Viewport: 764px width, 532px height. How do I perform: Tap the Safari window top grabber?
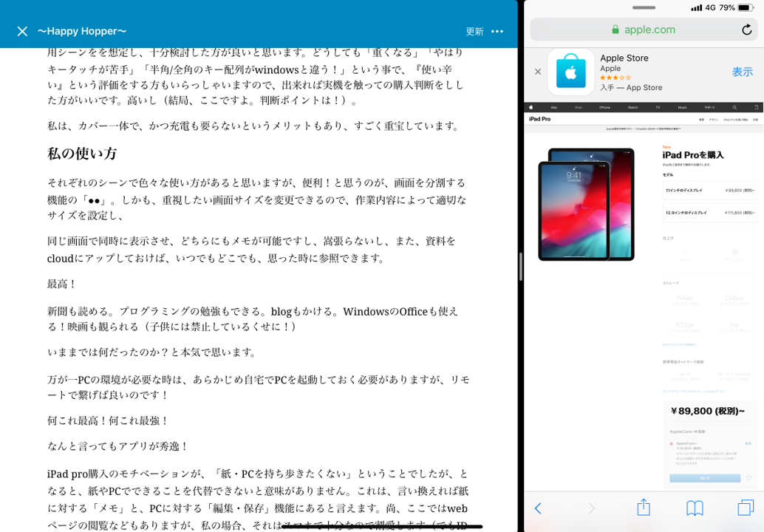pos(644,8)
